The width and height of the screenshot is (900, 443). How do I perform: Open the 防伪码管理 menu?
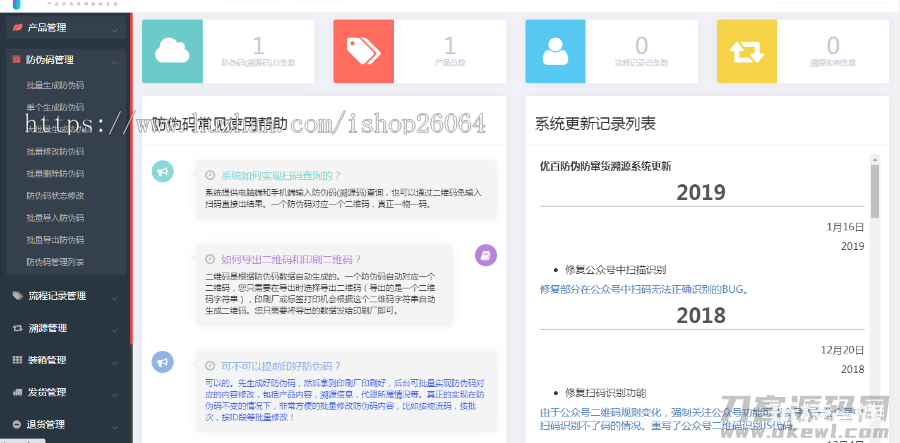(66, 60)
